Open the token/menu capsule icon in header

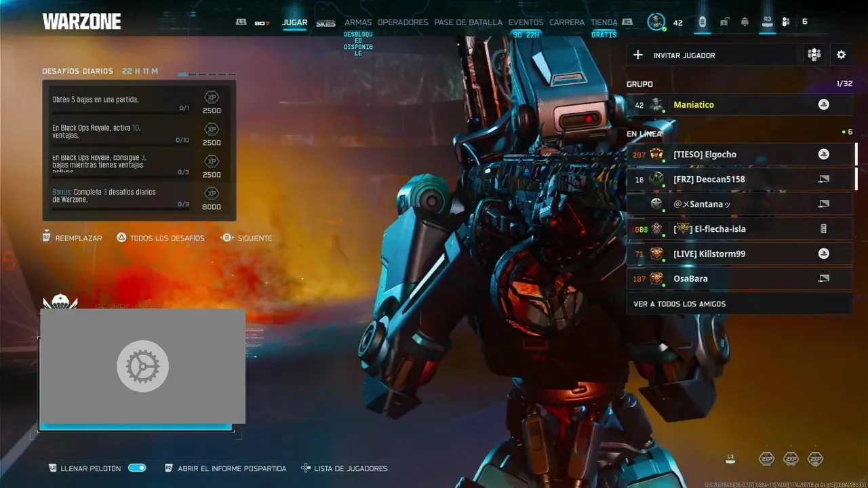pos(702,22)
